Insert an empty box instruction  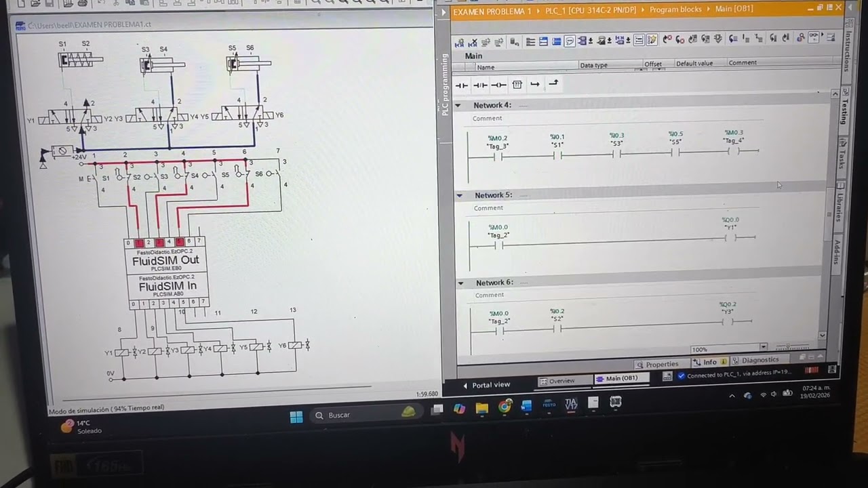[x=517, y=85]
